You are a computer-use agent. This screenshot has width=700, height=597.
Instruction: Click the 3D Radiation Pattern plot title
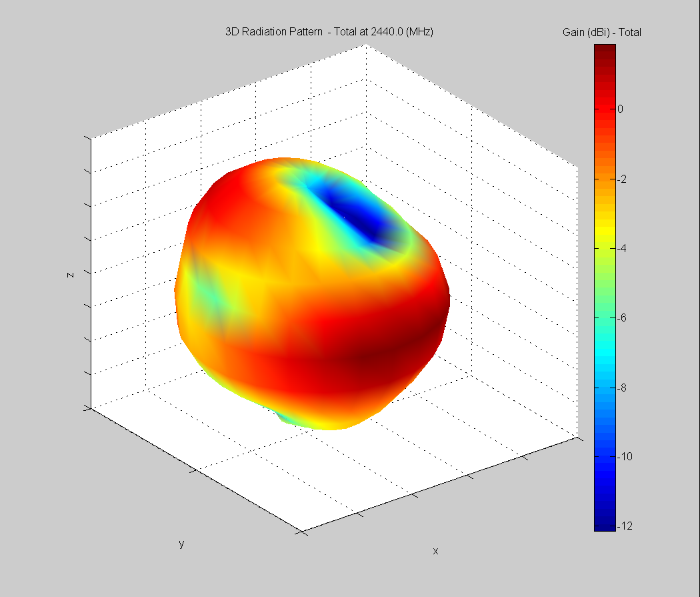(x=329, y=31)
